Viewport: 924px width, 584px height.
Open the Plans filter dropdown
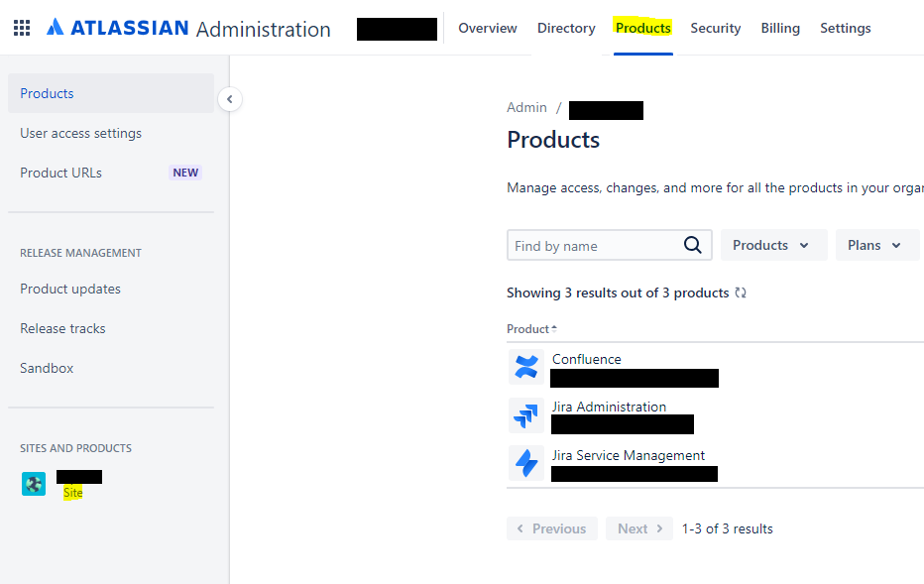coord(876,245)
